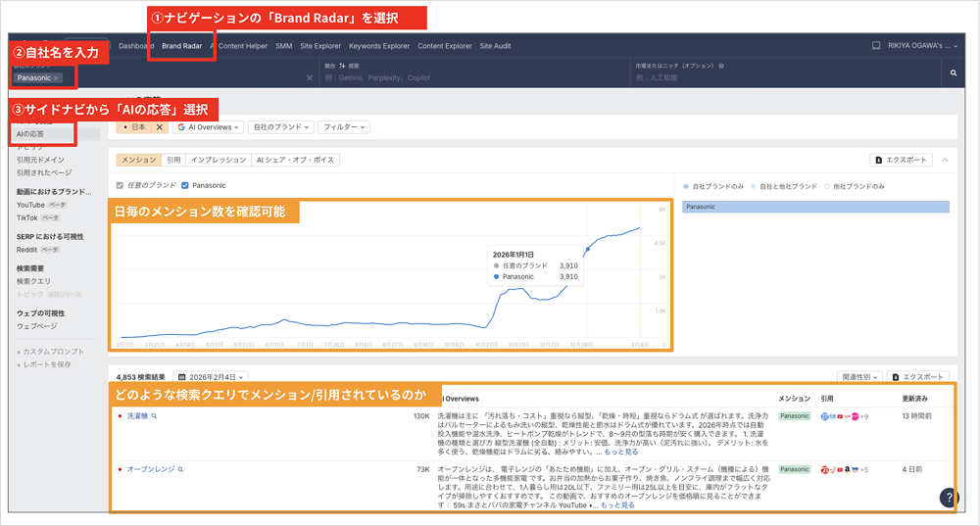Switch to the インプレッション tab
980x526 pixels.
[219, 160]
